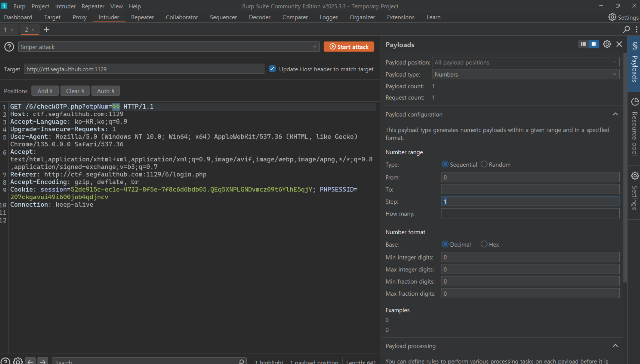Image resolution: width=640 pixels, height=364 pixels.
Task: Open bottom editor gear settings
Action: pyautogui.click(x=18, y=361)
